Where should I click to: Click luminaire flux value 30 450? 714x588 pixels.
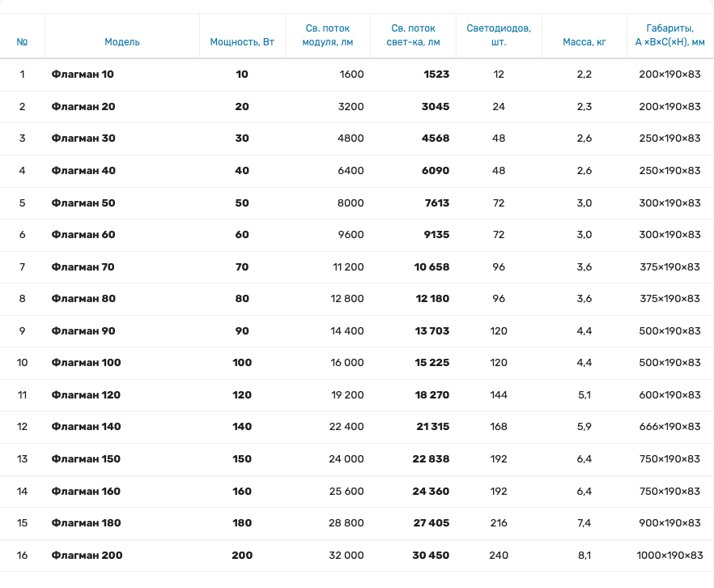coord(431,556)
